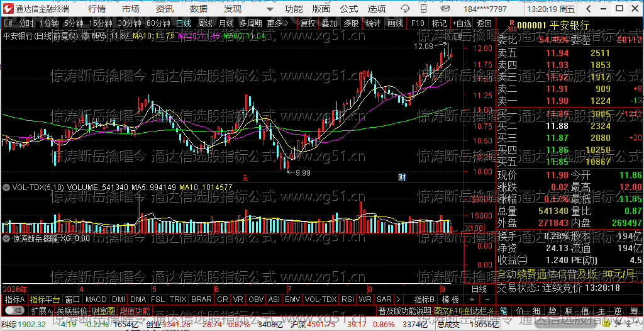Remove indicator window with − icon
Screen dimensions: 644x331
tap(487, 300)
